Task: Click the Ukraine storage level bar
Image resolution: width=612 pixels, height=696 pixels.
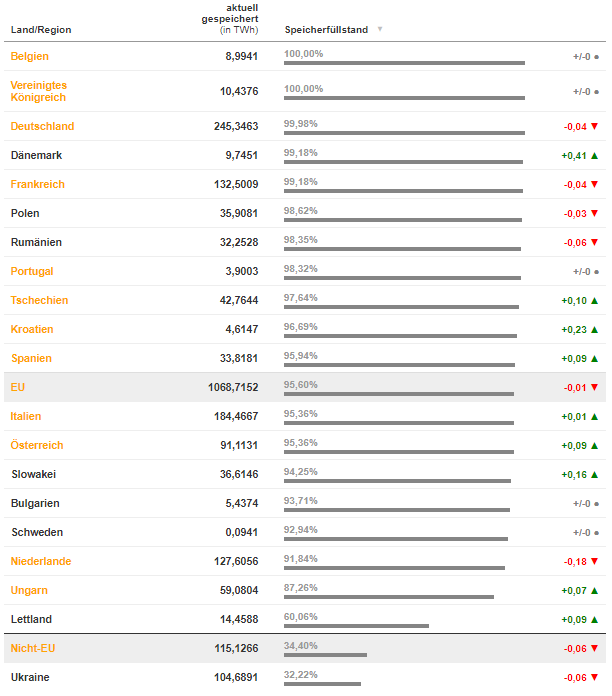Action: coord(322,684)
